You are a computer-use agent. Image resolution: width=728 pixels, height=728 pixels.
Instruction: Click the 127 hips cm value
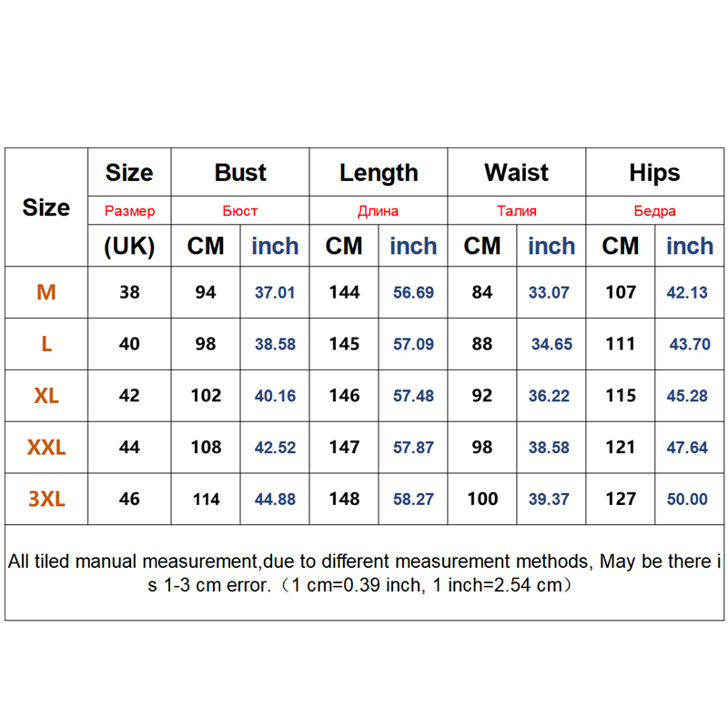[x=621, y=499]
